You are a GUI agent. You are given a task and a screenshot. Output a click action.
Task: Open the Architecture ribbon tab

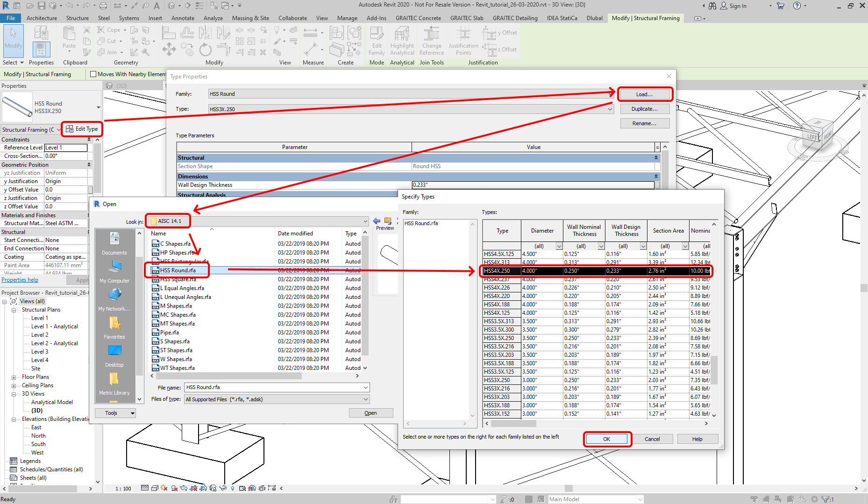(42, 18)
